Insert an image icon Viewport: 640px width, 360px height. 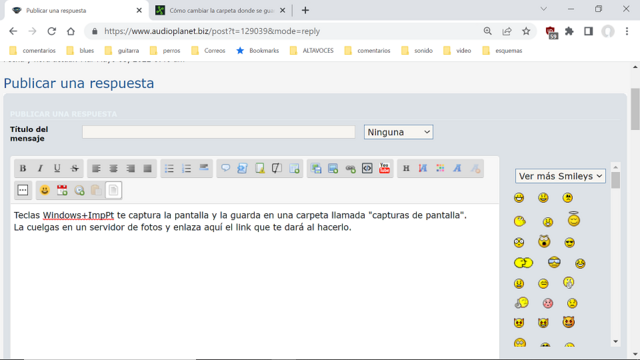(x=333, y=168)
